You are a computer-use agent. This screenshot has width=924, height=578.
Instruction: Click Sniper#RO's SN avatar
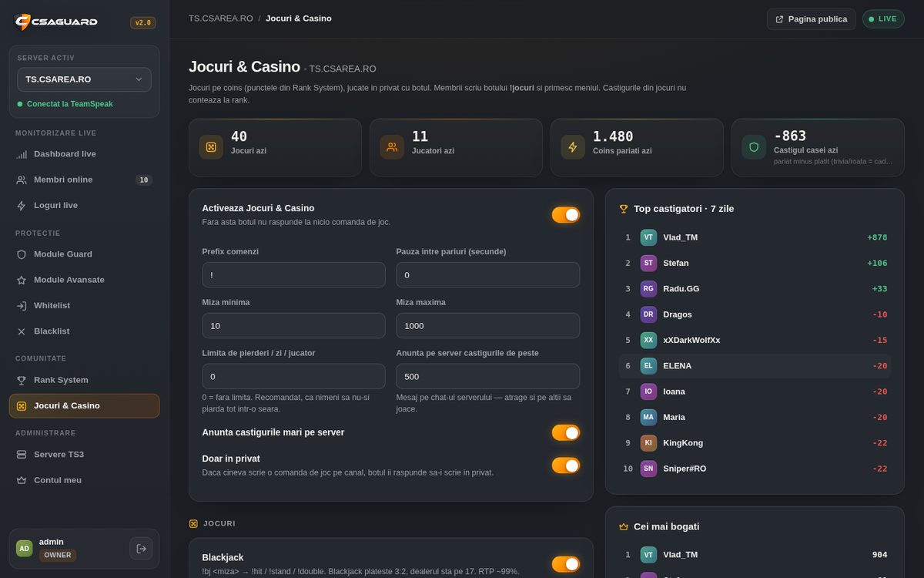[x=648, y=469]
